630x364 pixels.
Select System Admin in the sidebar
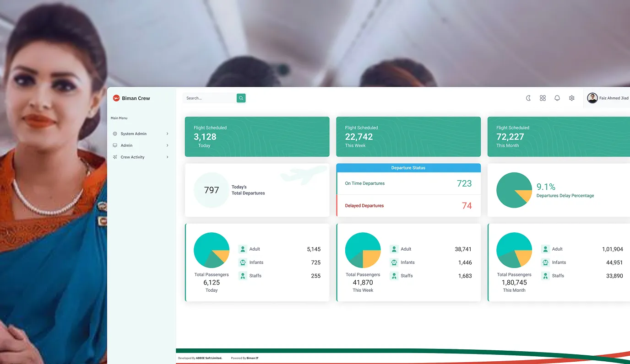[x=133, y=134]
